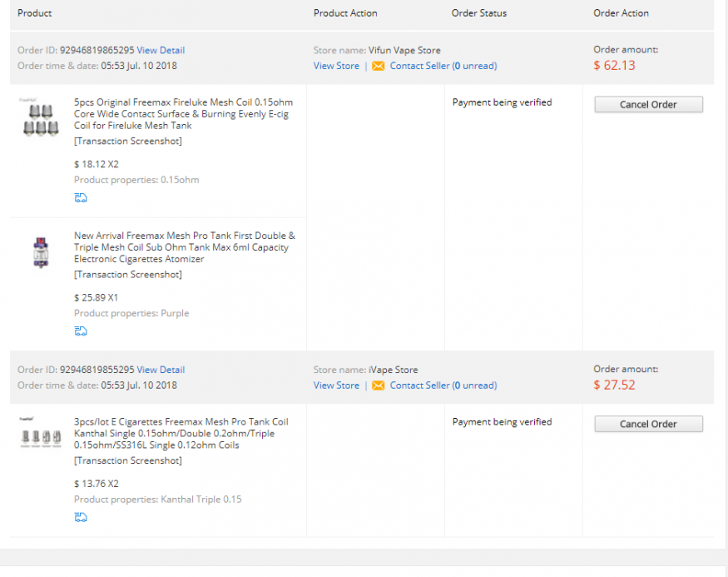
Task: Click Contact Seller text for Vifun Vape Store
Action: [x=419, y=66]
